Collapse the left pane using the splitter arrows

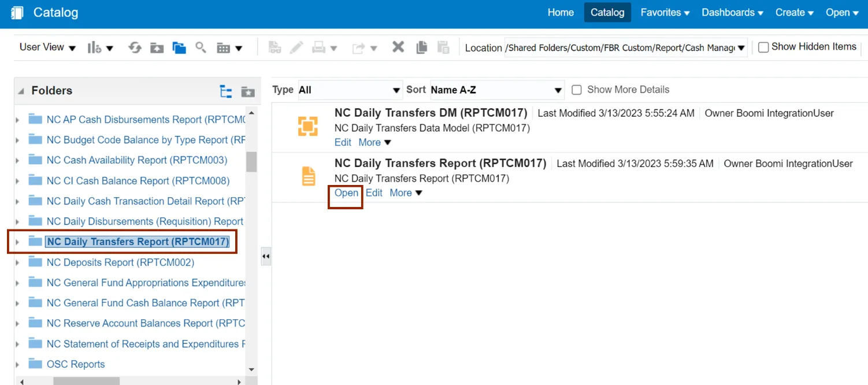point(266,256)
